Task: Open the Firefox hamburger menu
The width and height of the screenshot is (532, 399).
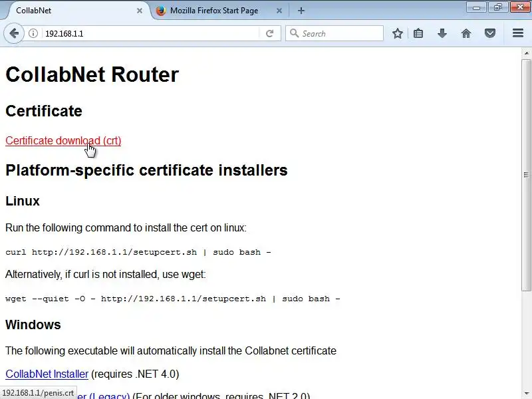Action: [x=518, y=33]
